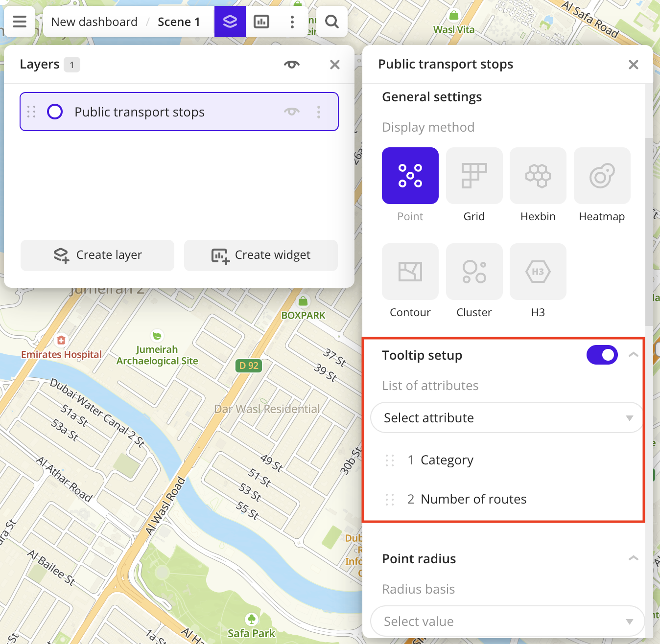The image size is (660, 644).
Task: Click the Create layer button
Action: click(97, 255)
